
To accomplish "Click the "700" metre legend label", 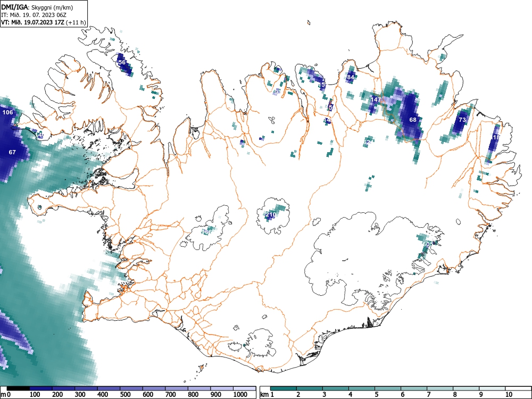I will pyautogui.click(x=170, y=395).
